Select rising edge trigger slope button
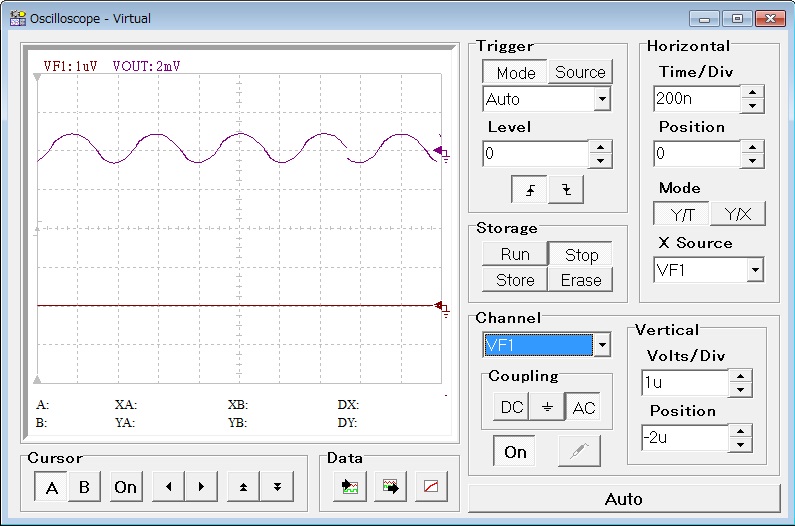Image resolution: width=795 pixels, height=526 pixels. (x=529, y=190)
